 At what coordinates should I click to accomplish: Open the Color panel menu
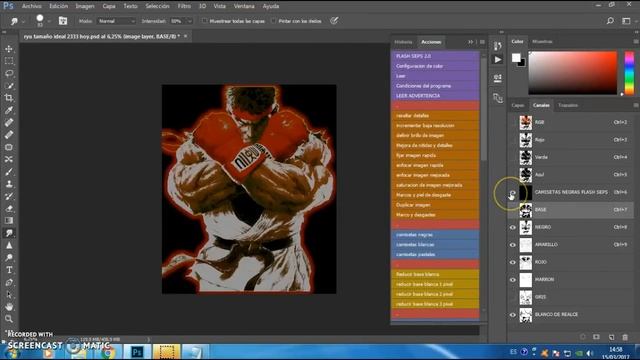point(636,41)
